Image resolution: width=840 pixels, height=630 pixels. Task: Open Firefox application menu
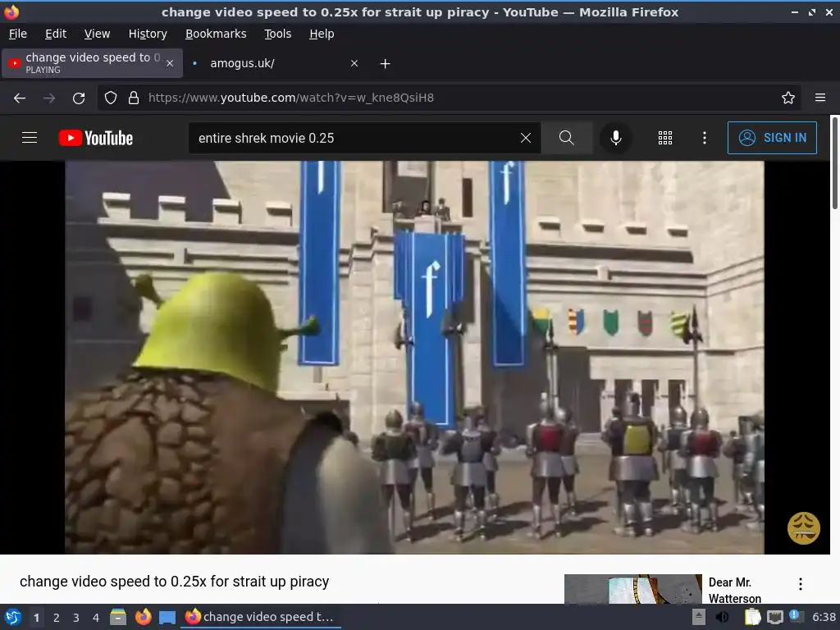820,98
